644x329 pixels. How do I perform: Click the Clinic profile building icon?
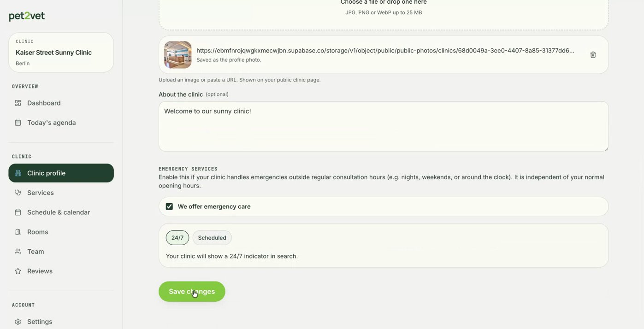tap(18, 173)
